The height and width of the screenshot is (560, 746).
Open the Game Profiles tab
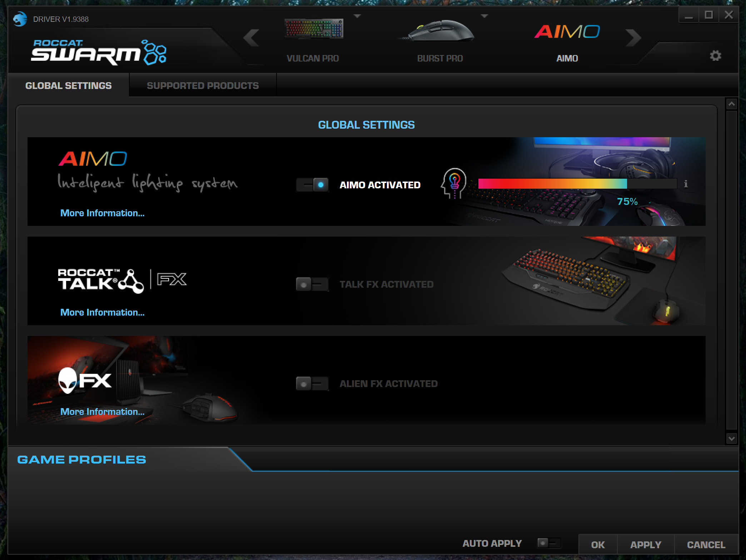coord(82,460)
